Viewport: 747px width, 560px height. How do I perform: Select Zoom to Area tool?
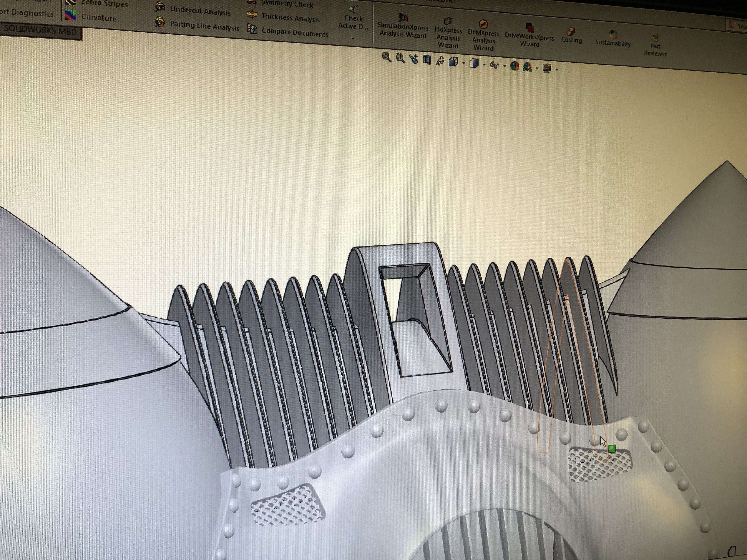(x=400, y=58)
